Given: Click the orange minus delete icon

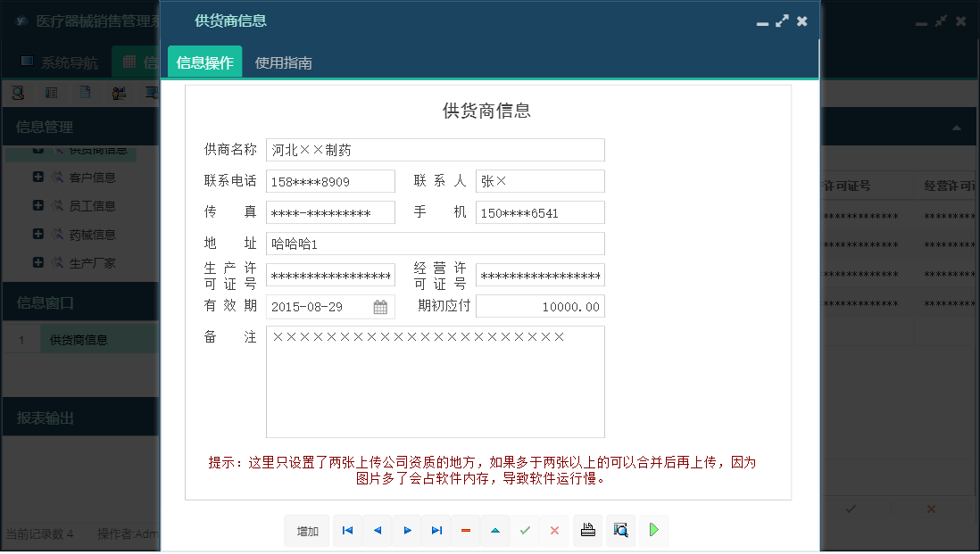Looking at the screenshot, I should point(466,531).
